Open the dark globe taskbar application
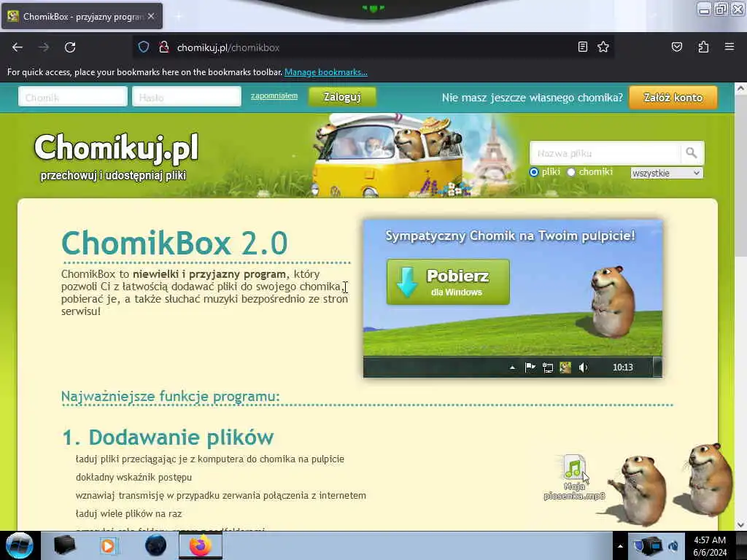Screen dimensions: 747x560 pyautogui.click(x=155, y=545)
